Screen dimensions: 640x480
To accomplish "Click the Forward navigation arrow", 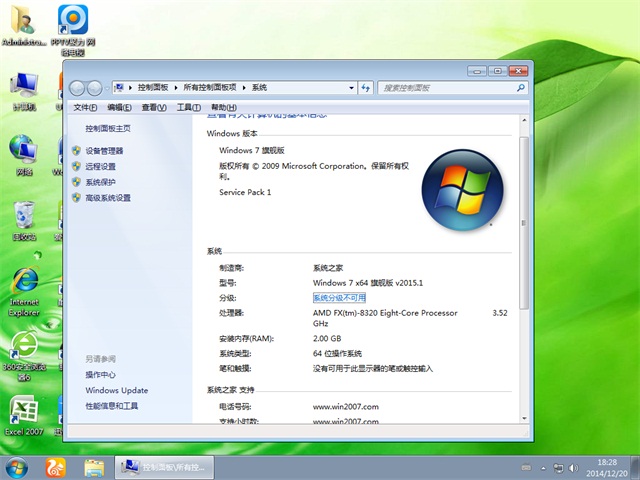I will coord(95,88).
